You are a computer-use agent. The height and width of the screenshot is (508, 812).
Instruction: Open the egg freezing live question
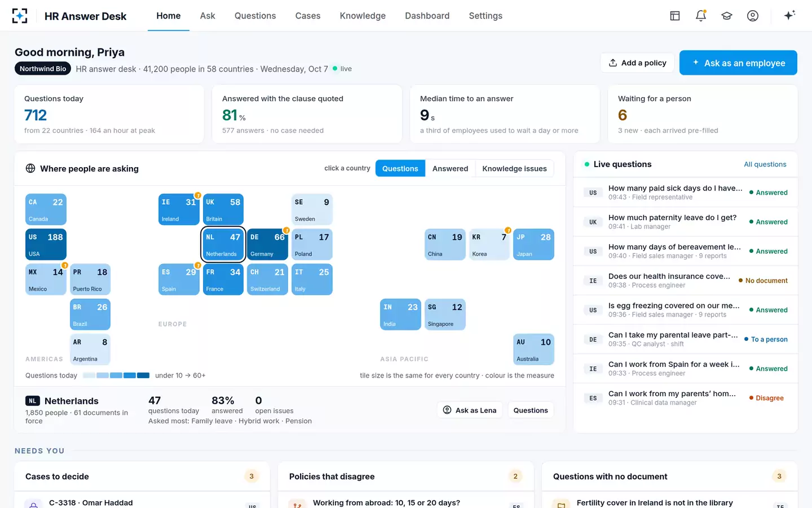click(x=686, y=310)
